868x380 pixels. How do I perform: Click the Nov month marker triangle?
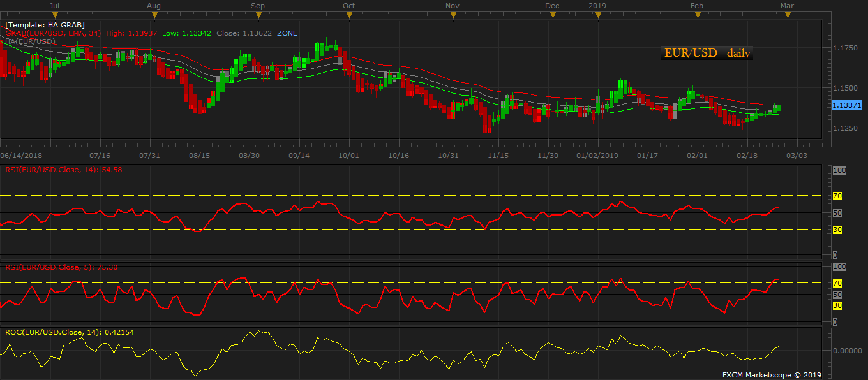click(452, 15)
